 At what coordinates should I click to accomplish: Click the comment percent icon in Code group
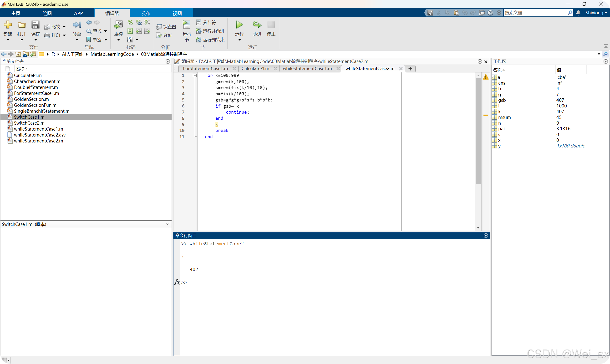tap(130, 23)
